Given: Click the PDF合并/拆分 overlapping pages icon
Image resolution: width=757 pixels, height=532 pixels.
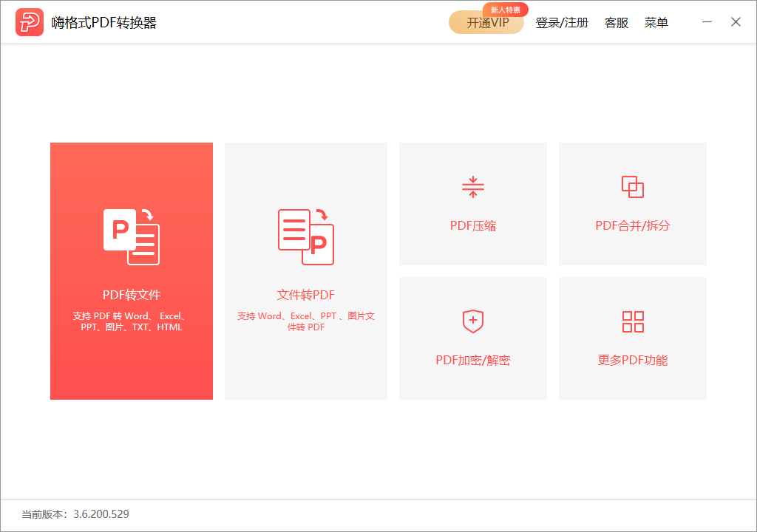Looking at the screenshot, I should click(x=633, y=186).
